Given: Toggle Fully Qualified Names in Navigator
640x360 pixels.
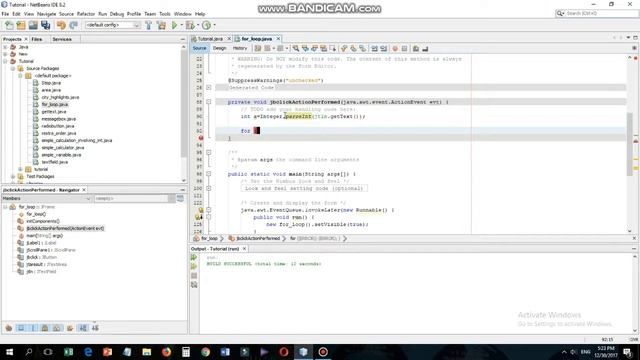Looking at the screenshot, I should [x=70, y=328].
